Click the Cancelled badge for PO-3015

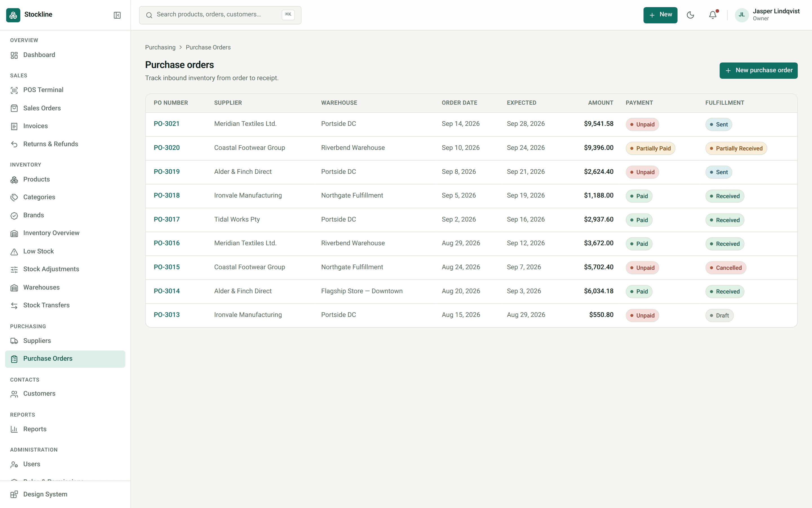(x=725, y=268)
